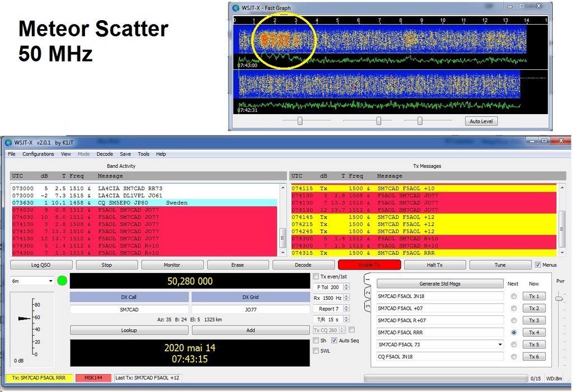Click the 50,280 000 frequency display
This screenshot has width=573, height=392.
[190, 281]
